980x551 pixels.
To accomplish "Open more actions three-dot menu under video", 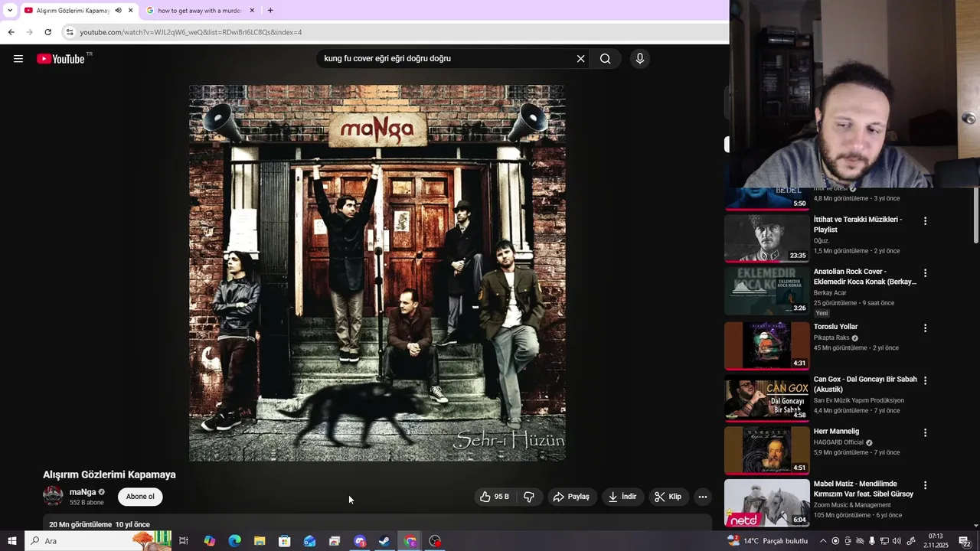I will 703,497.
